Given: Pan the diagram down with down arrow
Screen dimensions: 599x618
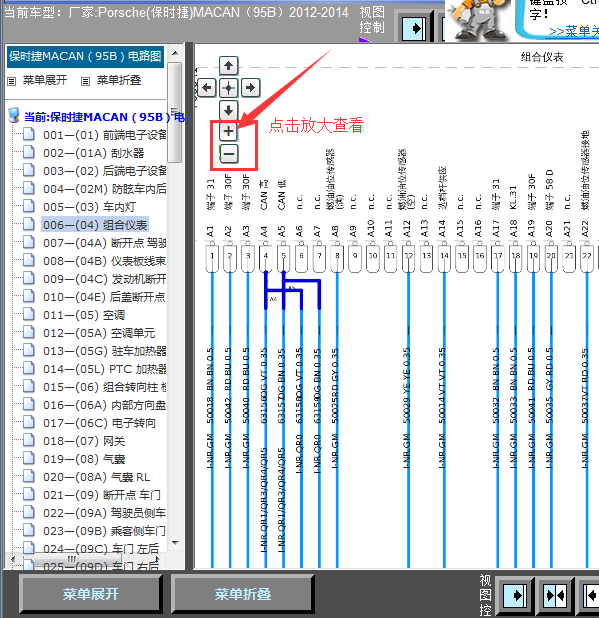Looking at the screenshot, I should 229,110.
